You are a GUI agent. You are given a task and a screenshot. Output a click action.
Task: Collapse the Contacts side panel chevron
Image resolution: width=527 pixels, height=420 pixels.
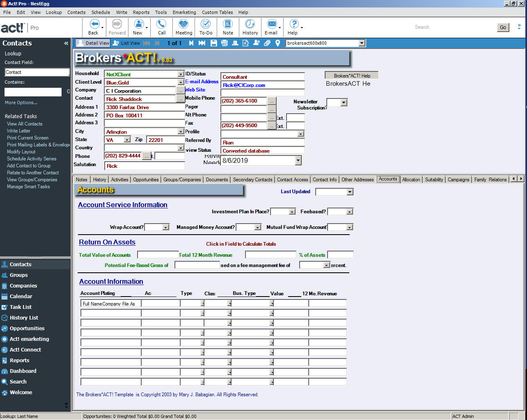pos(66,43)
